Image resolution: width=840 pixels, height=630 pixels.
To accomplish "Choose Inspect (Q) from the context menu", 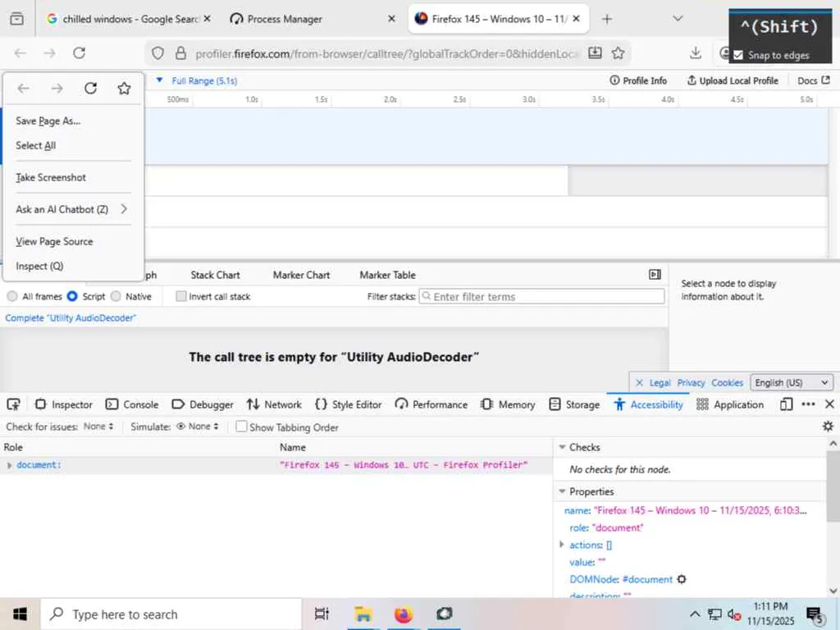I will [73, 267].
